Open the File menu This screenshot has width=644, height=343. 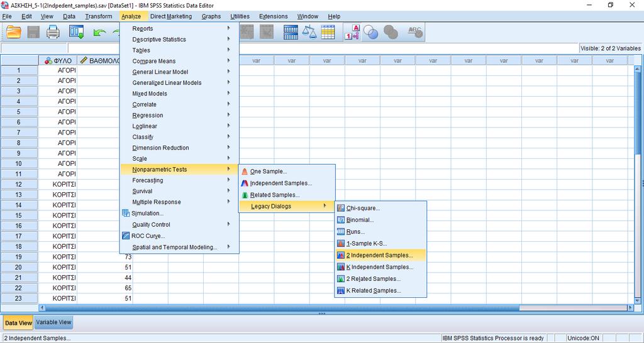point(7,16)
